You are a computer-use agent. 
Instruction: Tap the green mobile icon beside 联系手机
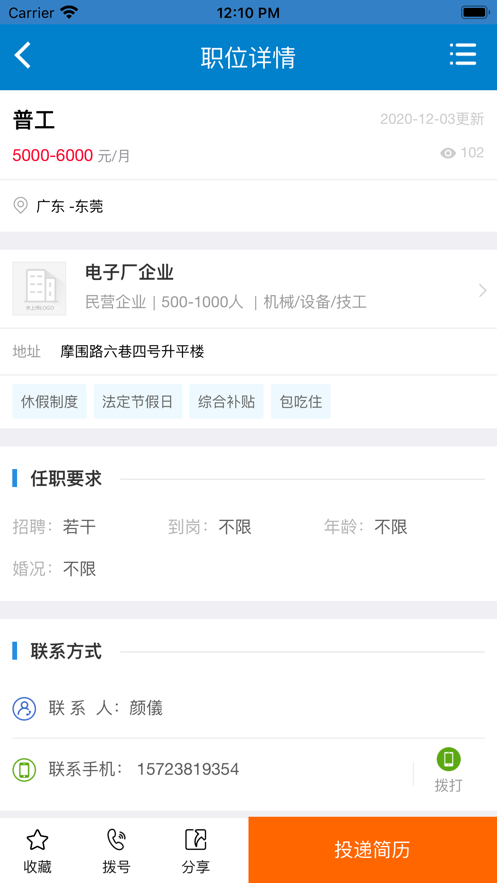(x=24, y=770)
